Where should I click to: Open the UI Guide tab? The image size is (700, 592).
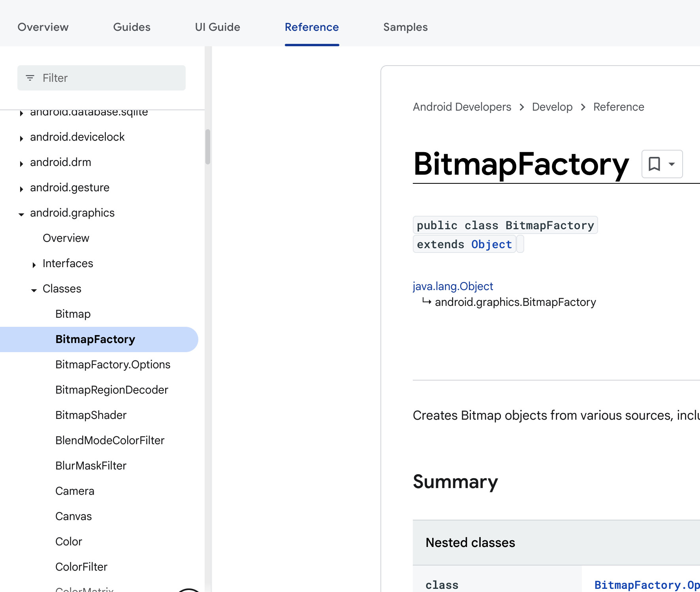[217, 27]
